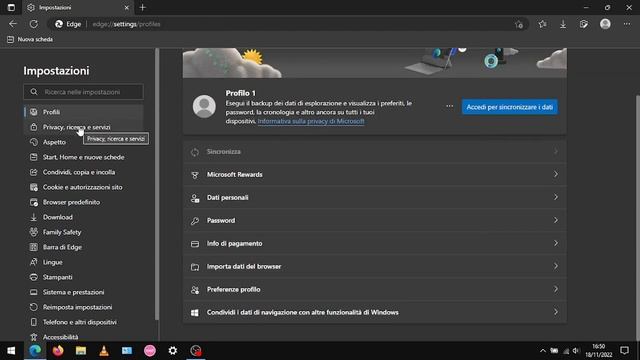This screenshot has width=640, height=360.
Task: Click the profile avatar in toolbar
Action: coord(605,24)
